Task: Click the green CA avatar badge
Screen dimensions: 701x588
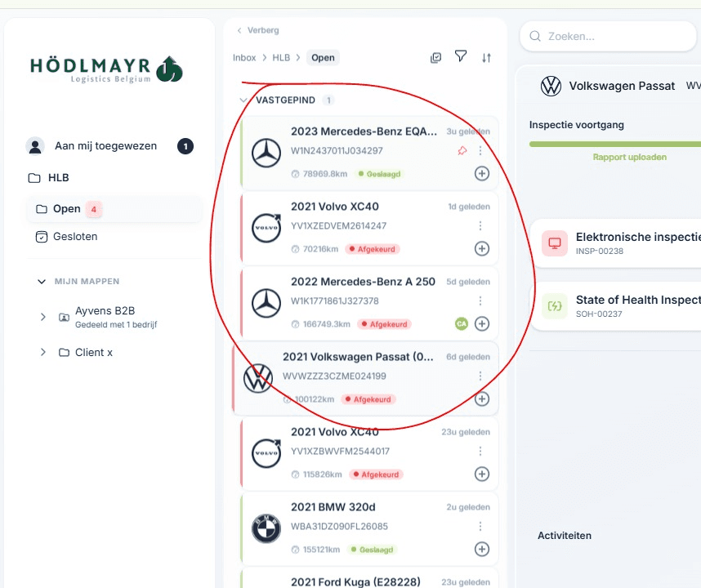Action: point(462,323)
